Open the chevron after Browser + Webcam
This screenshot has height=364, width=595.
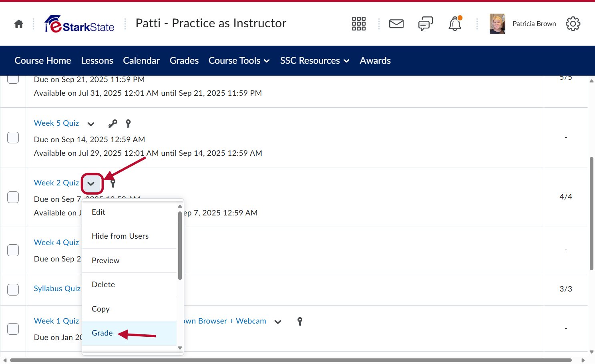point(278,322)
